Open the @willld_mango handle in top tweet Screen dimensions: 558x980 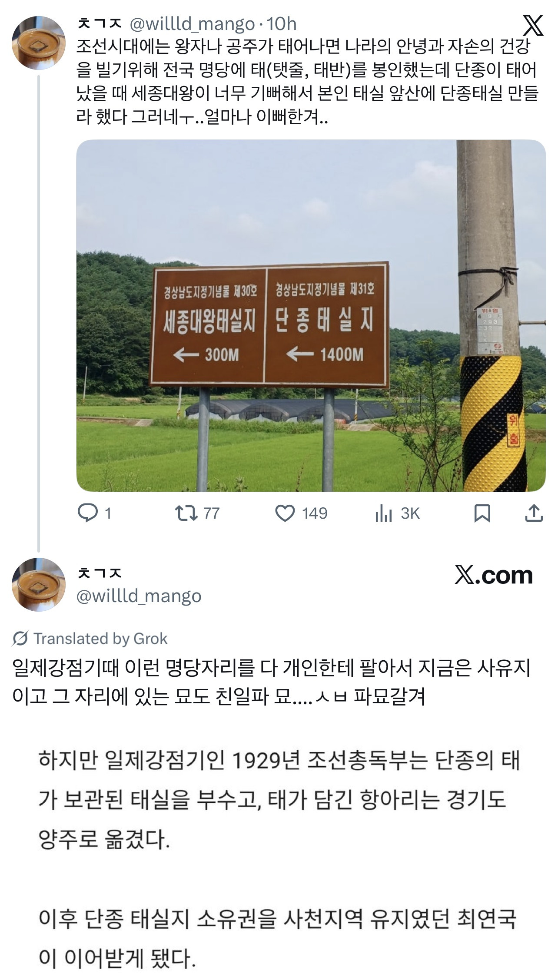pos(193,24)
